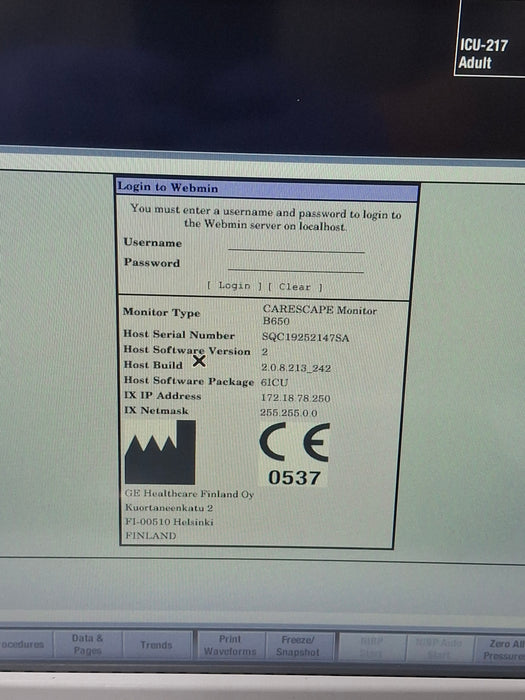The image size is (525, 700).
Task: Focus the Password input field
Action: 296,265
